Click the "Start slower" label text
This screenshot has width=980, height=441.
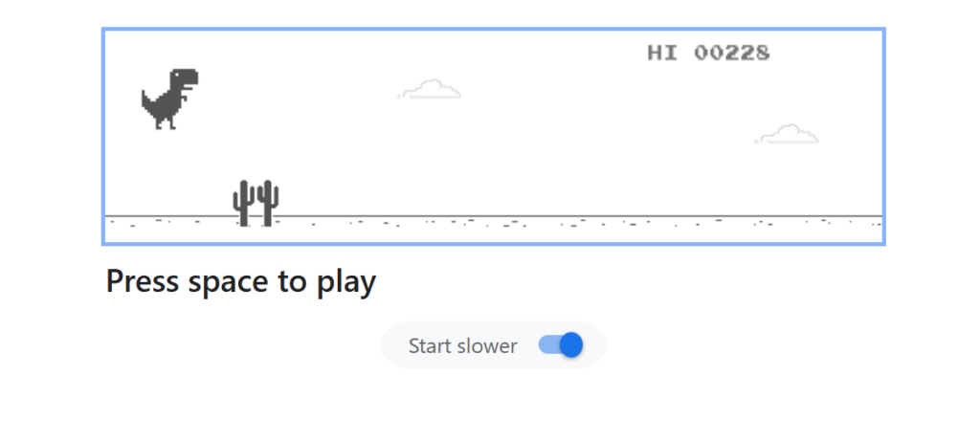[462, 346]
